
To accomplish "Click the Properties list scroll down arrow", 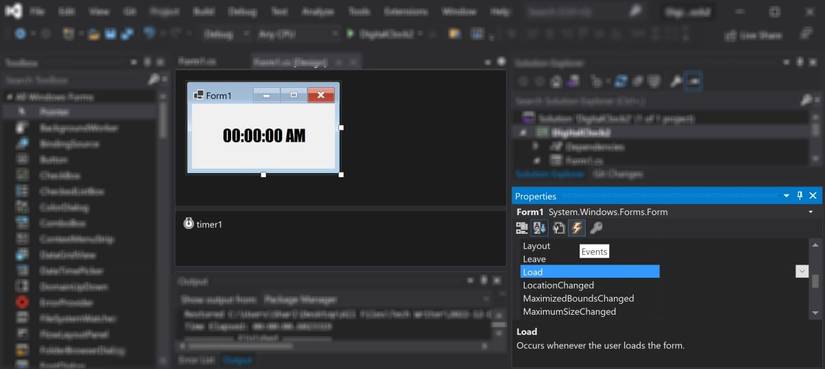I will coord(815,313).
